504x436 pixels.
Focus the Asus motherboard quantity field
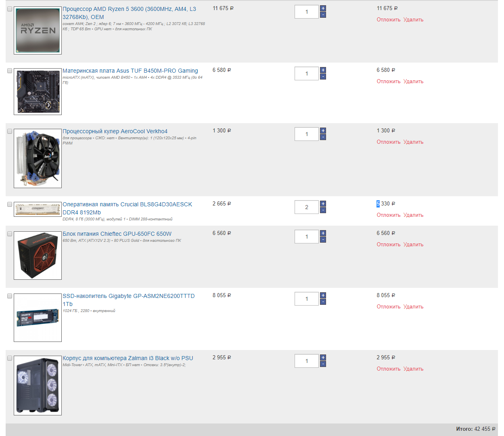[x=307, y=73]
